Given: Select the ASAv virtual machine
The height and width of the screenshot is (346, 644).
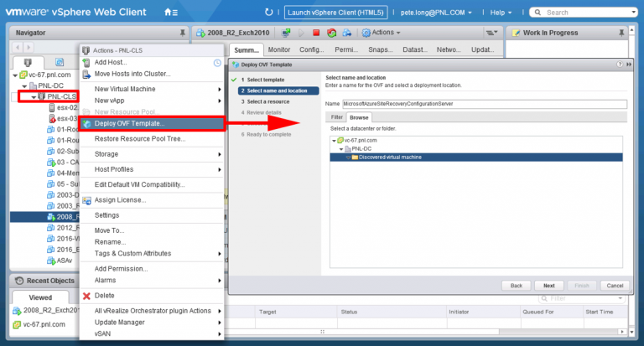Looking at the screenshot, I should pos(60,261).
